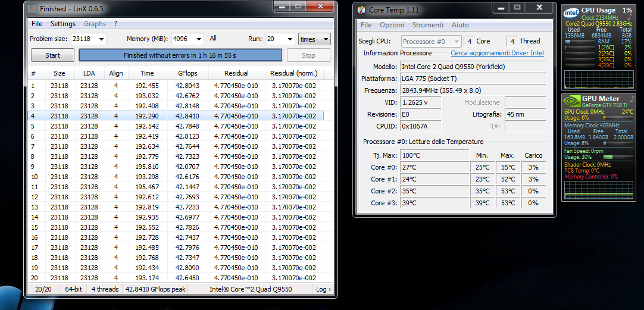Select highlighted row 4 with 42.8410 GFlops
Image resolution: width=644 pixels, height=310 pixels.
click(176, 116)
